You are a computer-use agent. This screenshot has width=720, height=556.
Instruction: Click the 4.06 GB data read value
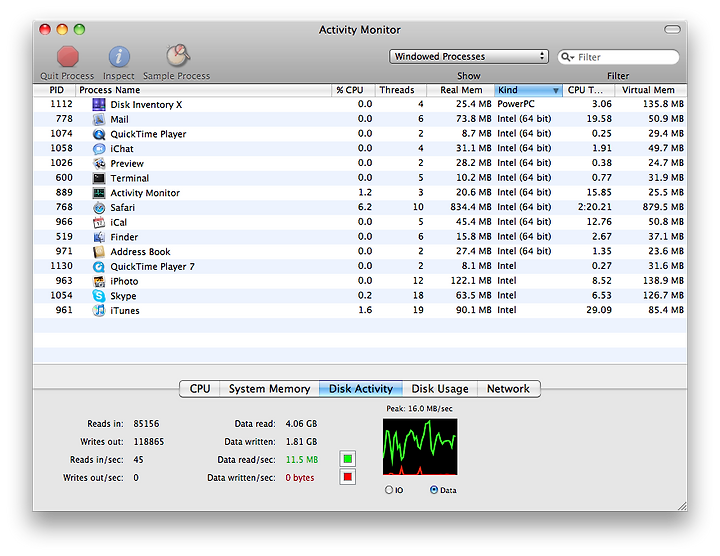(x=301, y=423)
